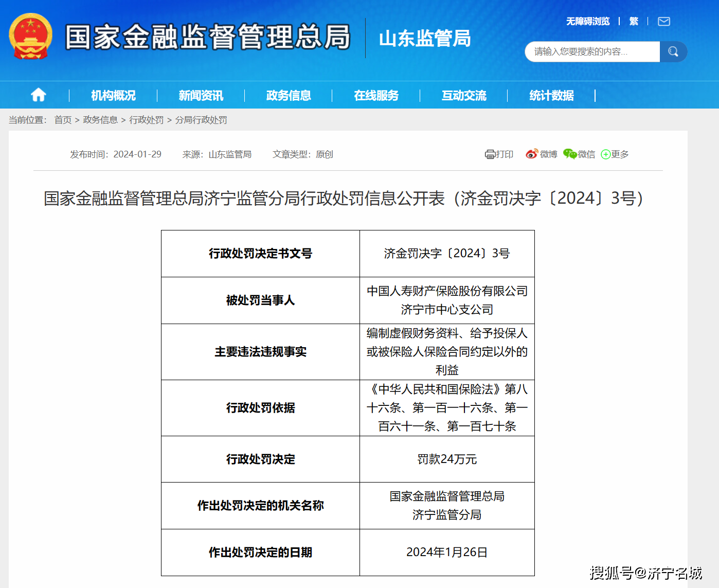The height and width of the screenshot is (588, 719).
Task: Select 作出处罚决定的机关名称 label cell
Action: (260, 506)
